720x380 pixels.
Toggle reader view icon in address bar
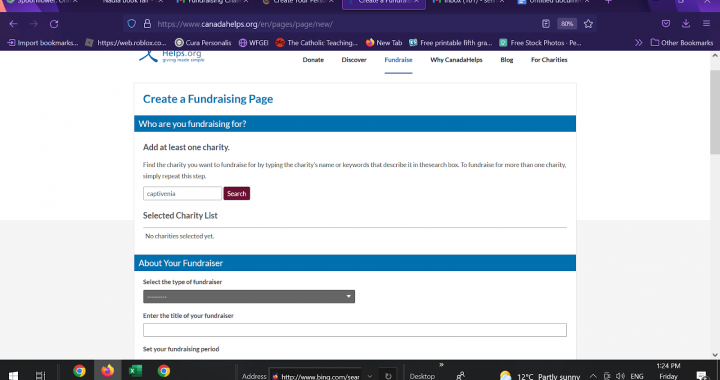coord(546,24)
